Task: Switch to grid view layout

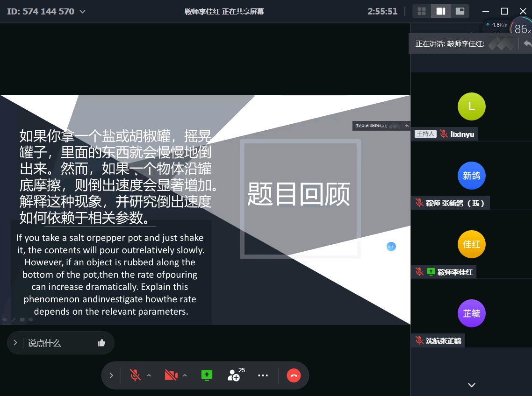Action: point(422,11)
